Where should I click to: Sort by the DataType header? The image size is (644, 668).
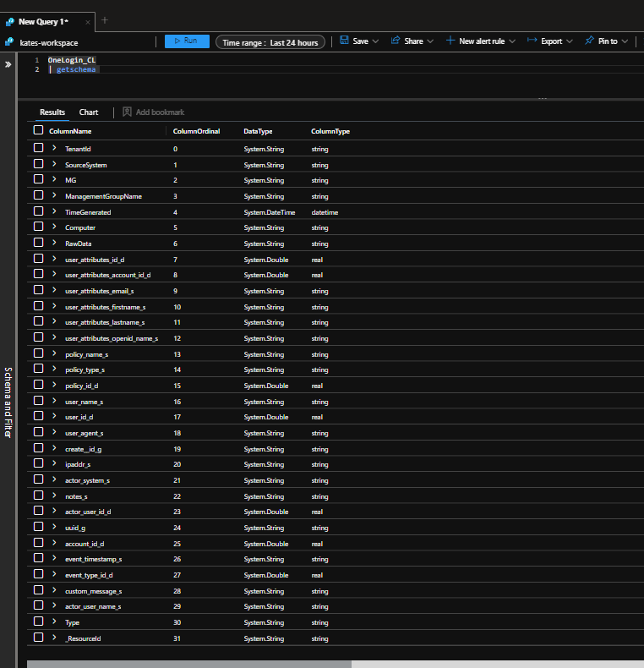tap(258, 131)
